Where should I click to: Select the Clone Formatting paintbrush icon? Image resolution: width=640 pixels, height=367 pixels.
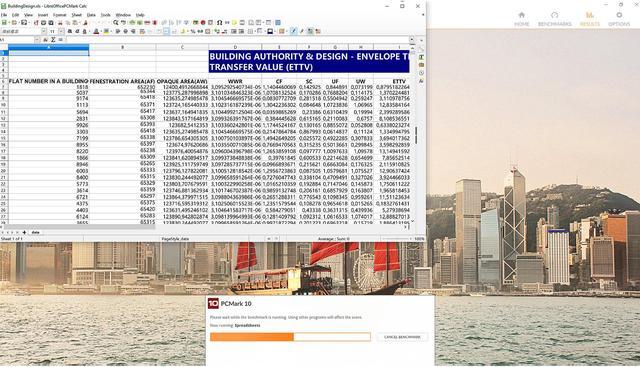click(x=85, y=22)
